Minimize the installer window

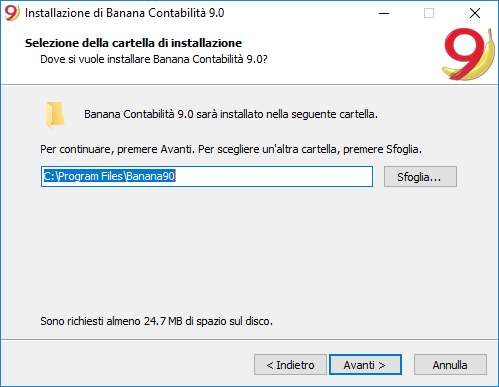click(x=384, y=13)
